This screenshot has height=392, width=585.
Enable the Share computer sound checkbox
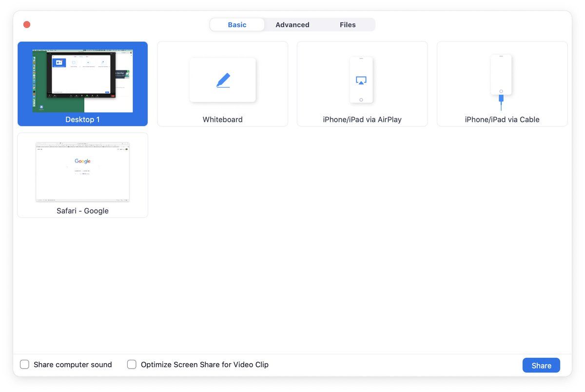pos(24,365)
